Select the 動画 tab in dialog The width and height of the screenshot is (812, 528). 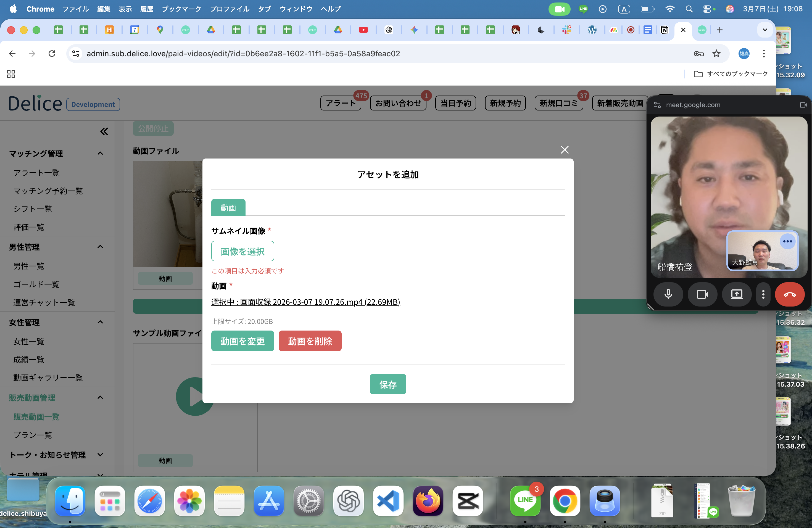228,207
